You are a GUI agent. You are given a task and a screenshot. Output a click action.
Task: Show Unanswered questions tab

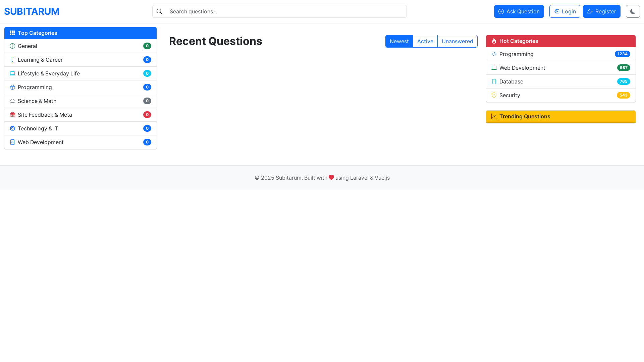click(x=457, y=41)
